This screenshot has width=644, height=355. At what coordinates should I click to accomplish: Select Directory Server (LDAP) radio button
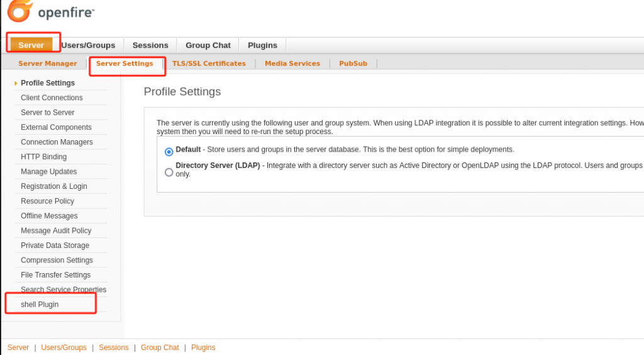(x=169, y=172)
